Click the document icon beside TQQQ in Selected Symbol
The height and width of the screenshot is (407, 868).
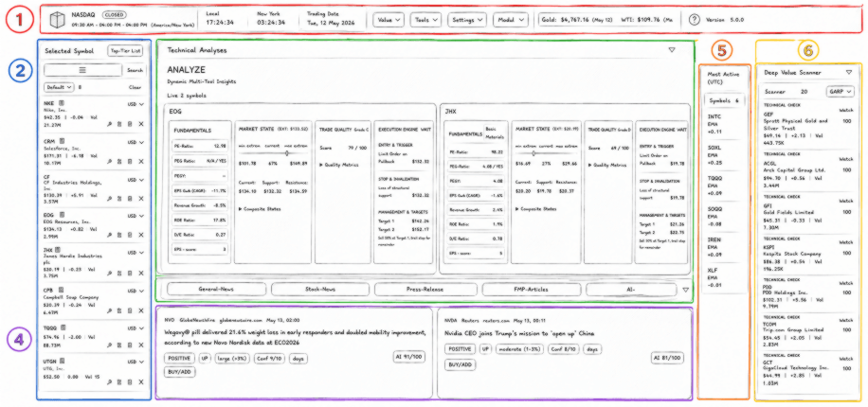63,327
